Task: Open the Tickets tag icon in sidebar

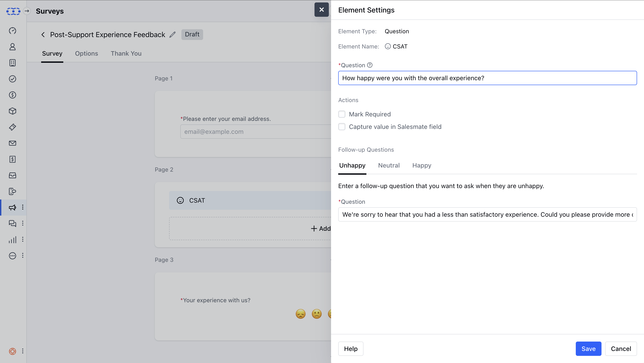Action: pyautogui.click(x=13, y=127)
